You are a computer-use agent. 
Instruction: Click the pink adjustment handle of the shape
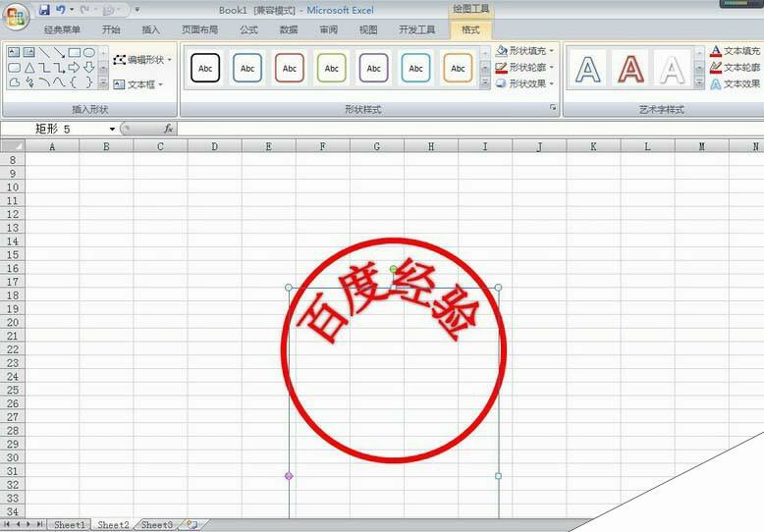click(x=289, y=475)
